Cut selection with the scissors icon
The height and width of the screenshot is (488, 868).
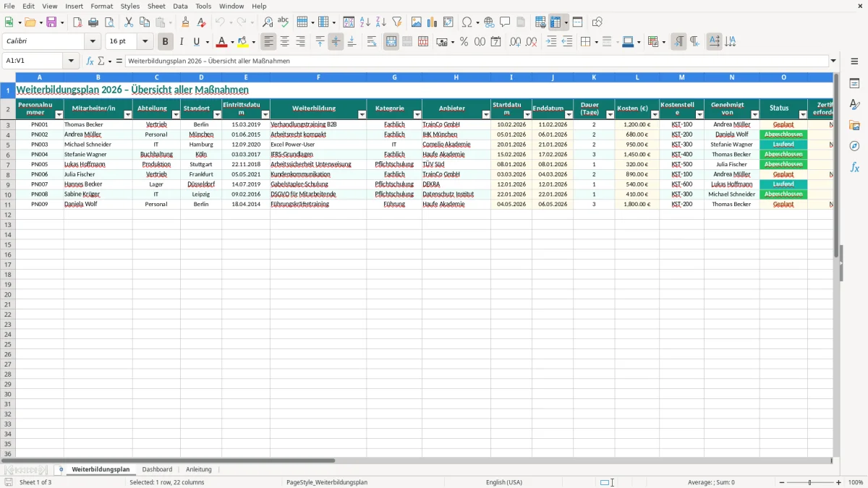(129, 22)
